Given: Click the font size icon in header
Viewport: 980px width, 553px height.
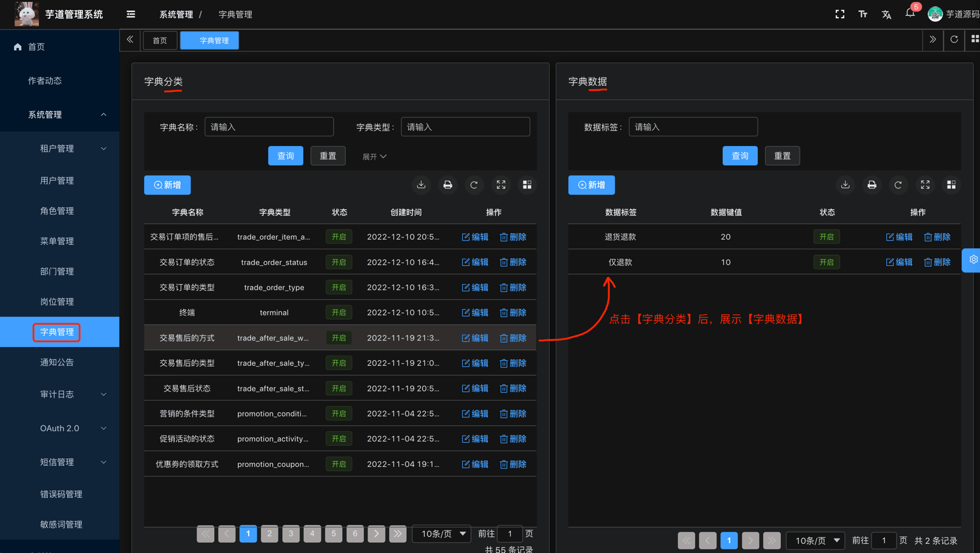Looking at the screenshot, I should pyautogui.click(x=863, y=14).
